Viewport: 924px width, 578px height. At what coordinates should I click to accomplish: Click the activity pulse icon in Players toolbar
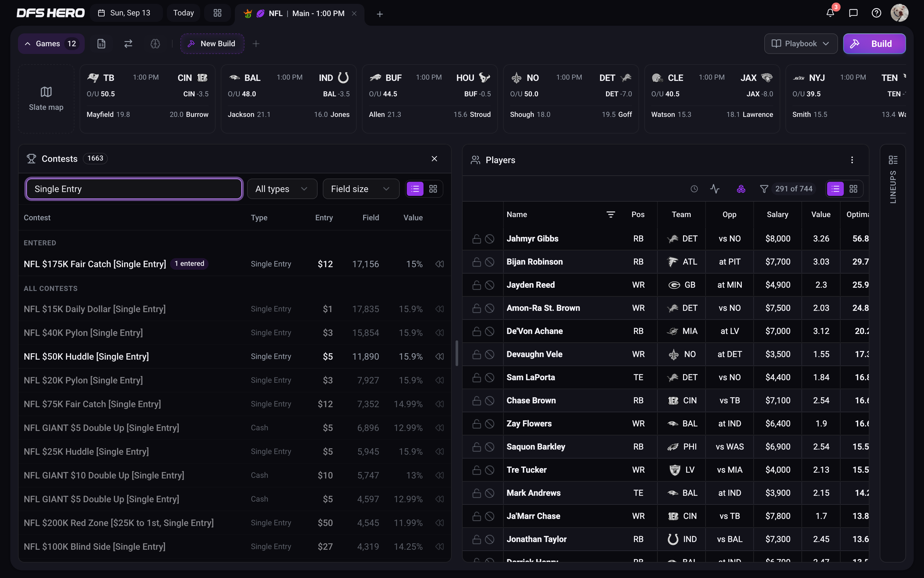pyautogui.click(x=715, y=189)
